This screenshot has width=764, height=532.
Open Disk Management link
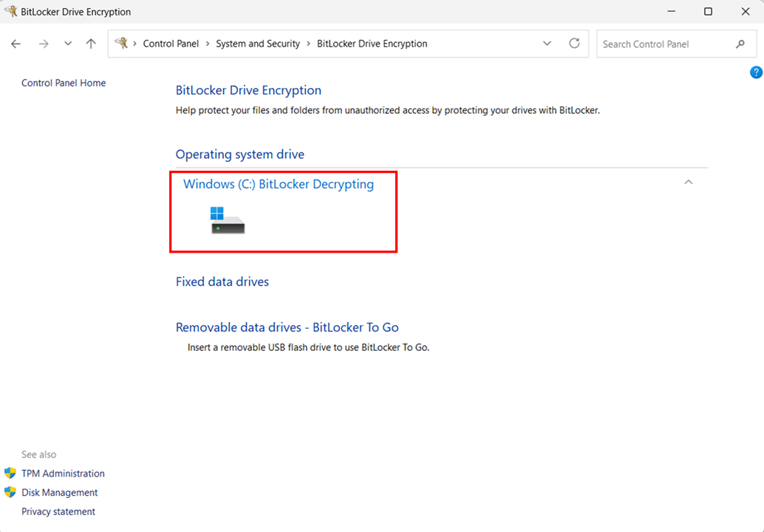pyautogui.click(x=59, y=493)
